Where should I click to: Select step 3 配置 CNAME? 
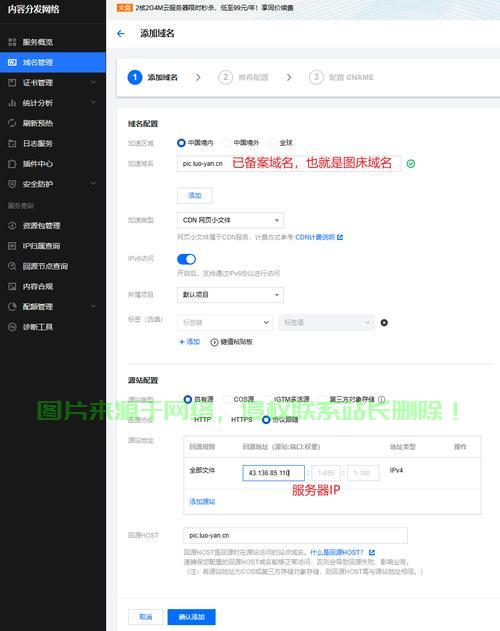click(341, 77)
